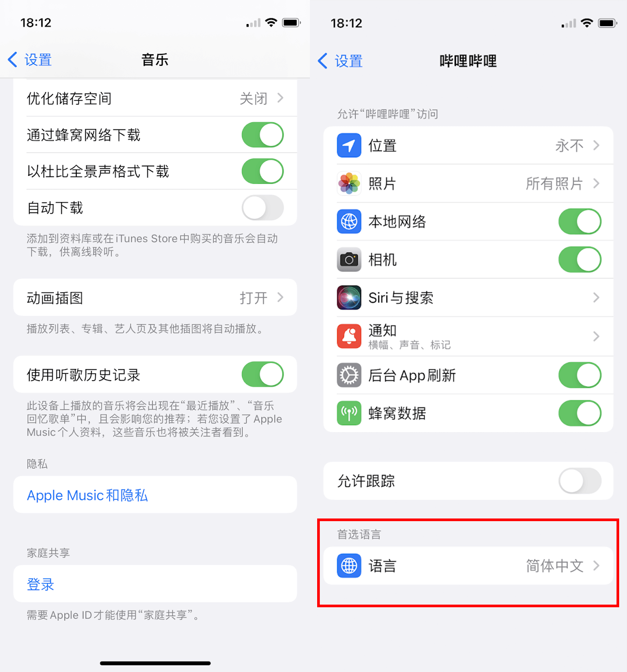Open 语言 option showing 简体中文

click(468, 565)
